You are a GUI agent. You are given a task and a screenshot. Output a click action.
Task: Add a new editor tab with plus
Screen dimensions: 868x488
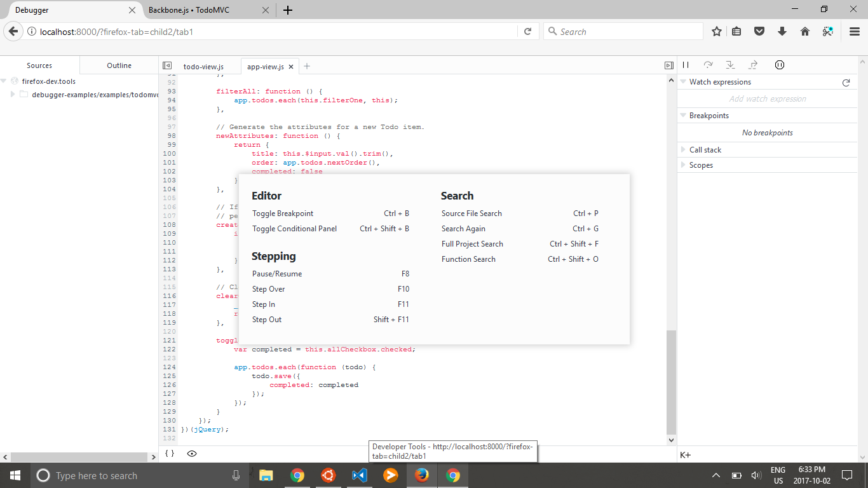(307, 66)
